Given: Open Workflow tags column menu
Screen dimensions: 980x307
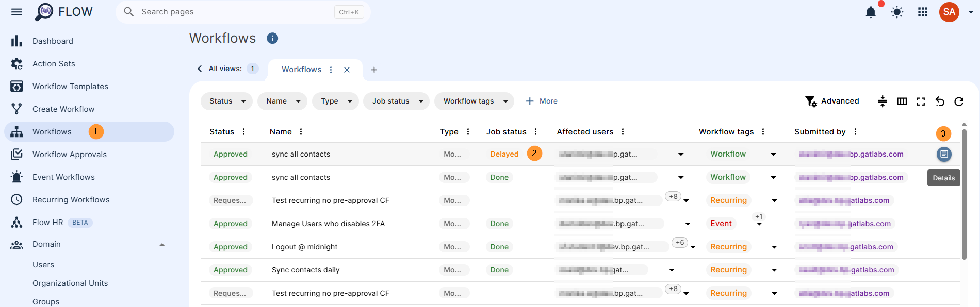Looking at the screenshot, I should click(x=763, y=132).
